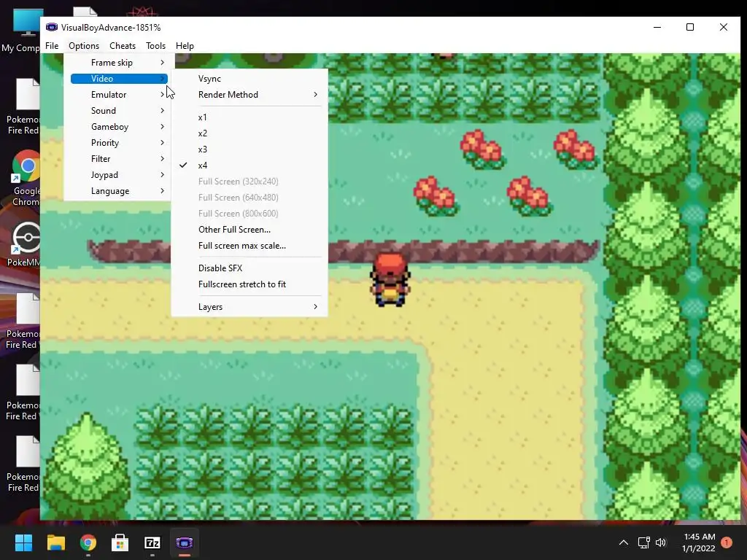Expand the Filter submenu
The height and width of the screenshot is (560, 747).
tap(119, 158)
